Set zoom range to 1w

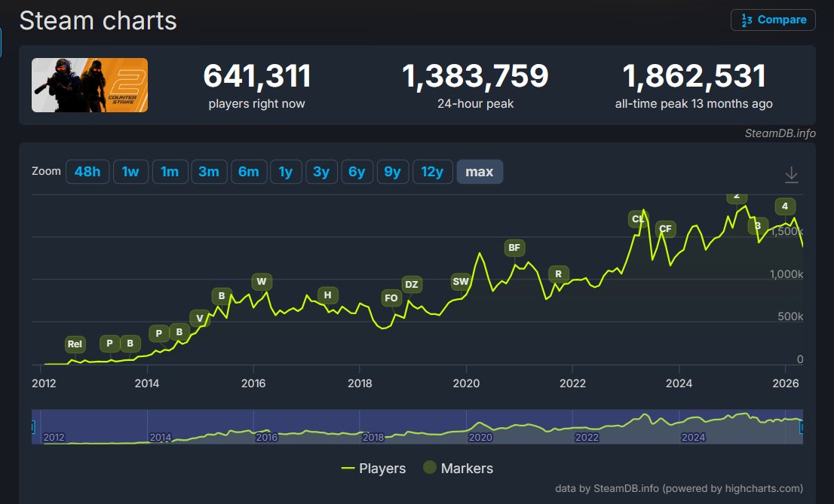pos(130,172)
